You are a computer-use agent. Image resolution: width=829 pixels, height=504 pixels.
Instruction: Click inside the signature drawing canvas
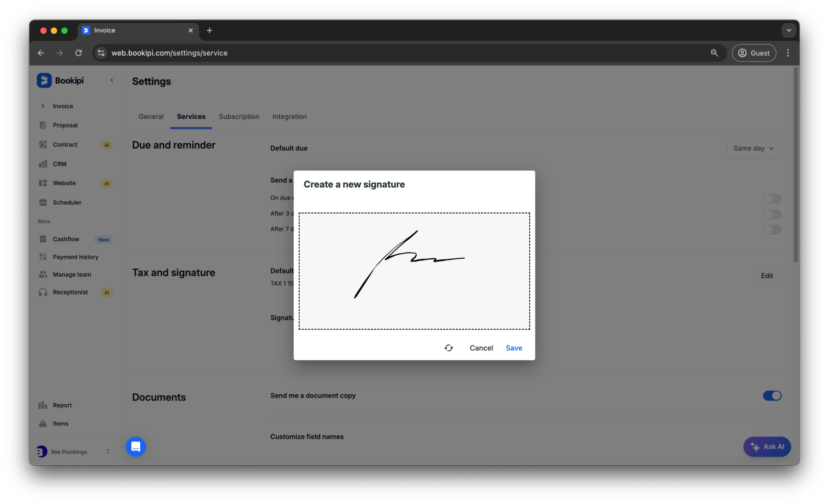[x=414, y=271]
